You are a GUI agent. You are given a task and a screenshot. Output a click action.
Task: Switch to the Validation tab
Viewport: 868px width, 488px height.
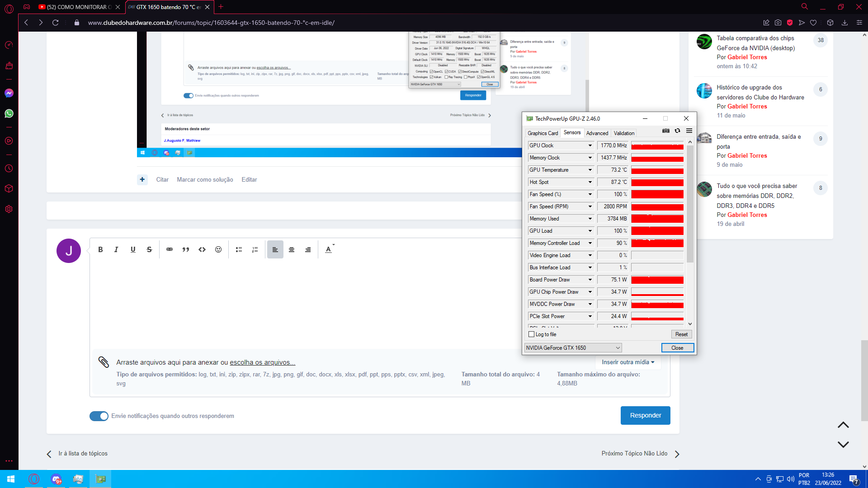point(624,133)
